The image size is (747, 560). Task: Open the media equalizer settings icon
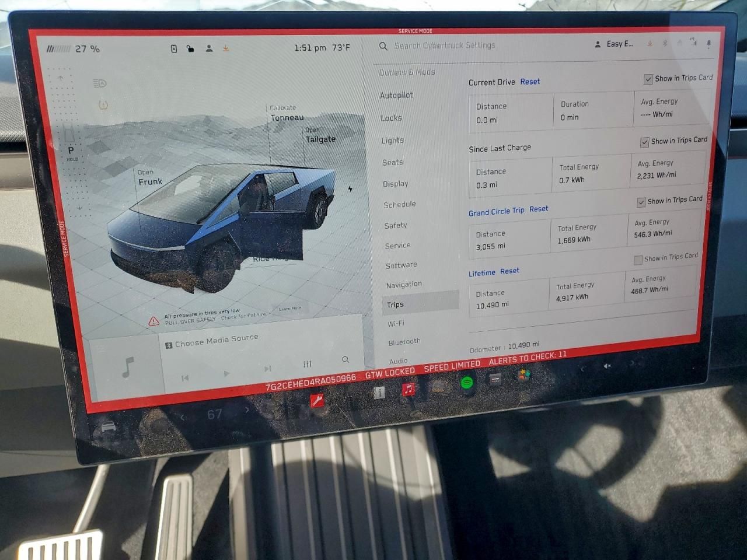point(307,364)
